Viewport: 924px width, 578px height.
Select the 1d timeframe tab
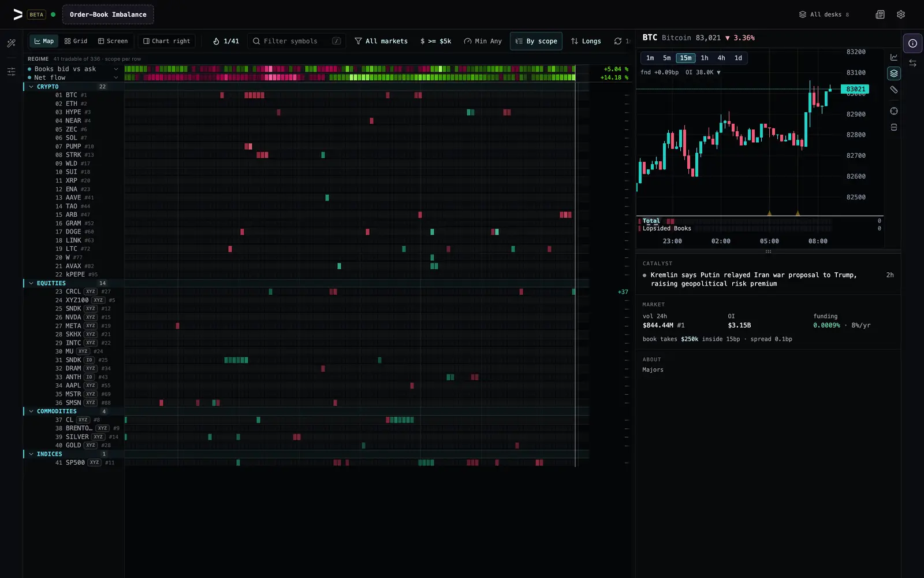point(738,58)
